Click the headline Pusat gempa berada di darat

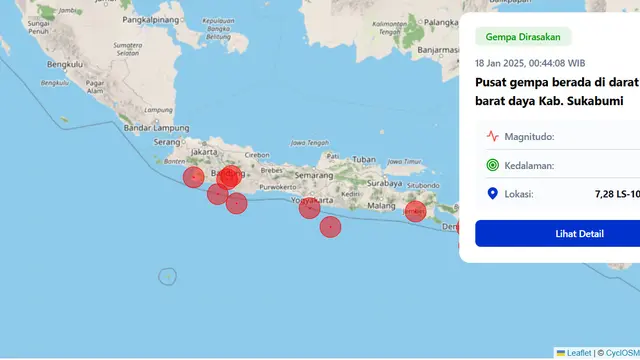click(x=557, y=82)
